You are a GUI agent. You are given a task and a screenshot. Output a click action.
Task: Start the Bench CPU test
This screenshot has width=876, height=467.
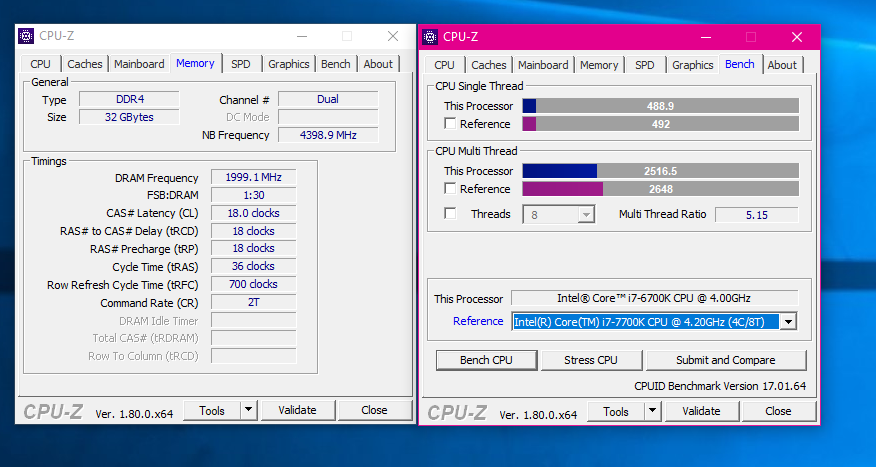(x=486, y=360)
